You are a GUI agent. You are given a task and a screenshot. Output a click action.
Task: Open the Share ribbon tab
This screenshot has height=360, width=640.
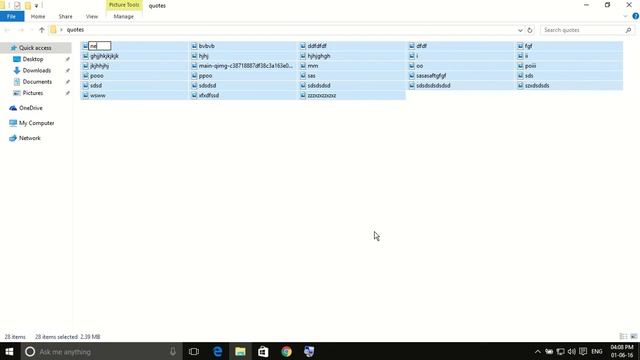tap(65, 16)
